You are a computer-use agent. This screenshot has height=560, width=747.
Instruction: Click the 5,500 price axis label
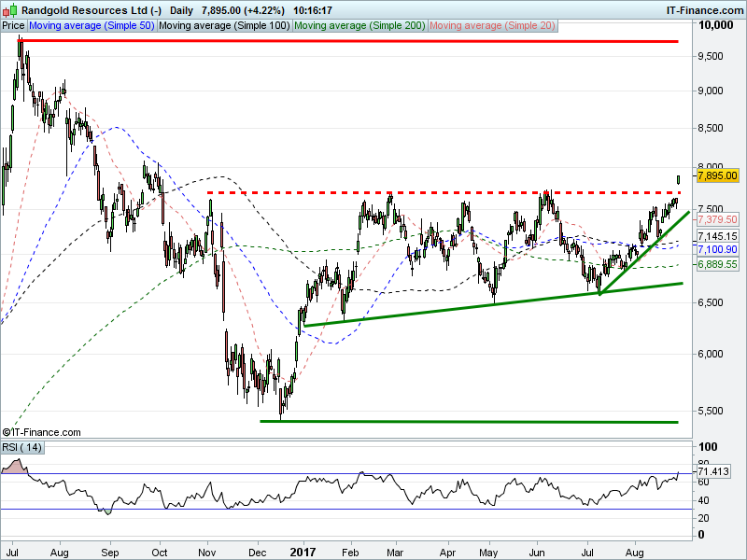coord(711,411)
